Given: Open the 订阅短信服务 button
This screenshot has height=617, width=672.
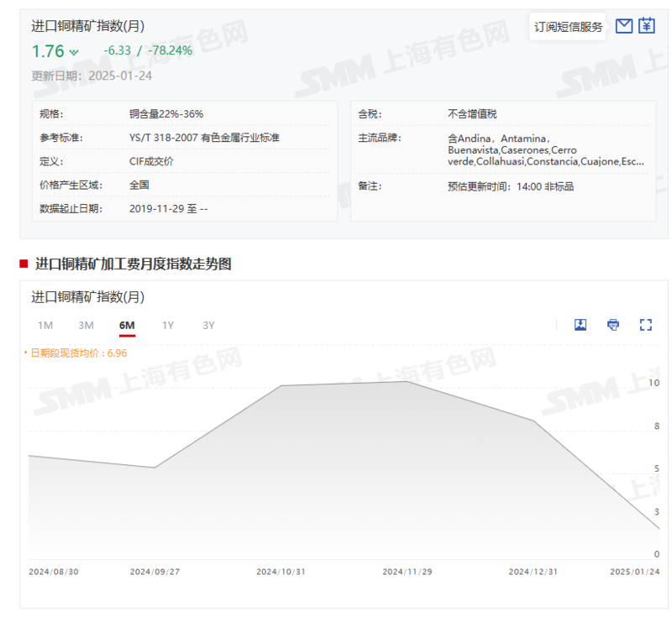Looking at the screenshot, I should pos(568,27).
